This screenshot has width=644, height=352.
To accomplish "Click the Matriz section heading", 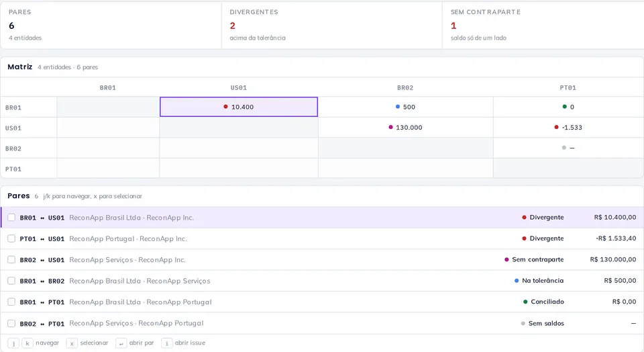I will pos(19,67).
